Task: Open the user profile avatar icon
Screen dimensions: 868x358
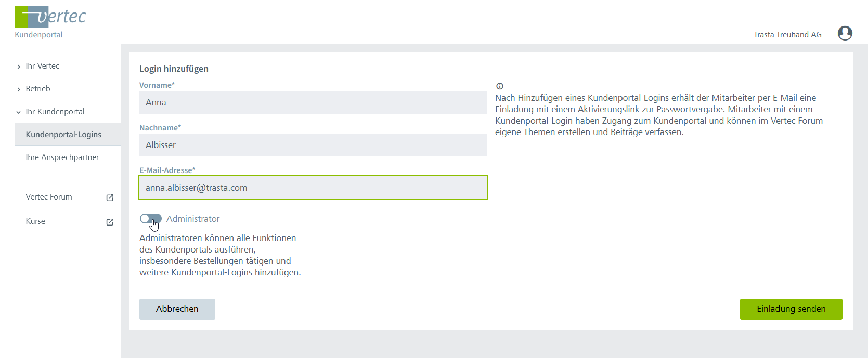Action: pyautogui.click(x=845, y=33)
